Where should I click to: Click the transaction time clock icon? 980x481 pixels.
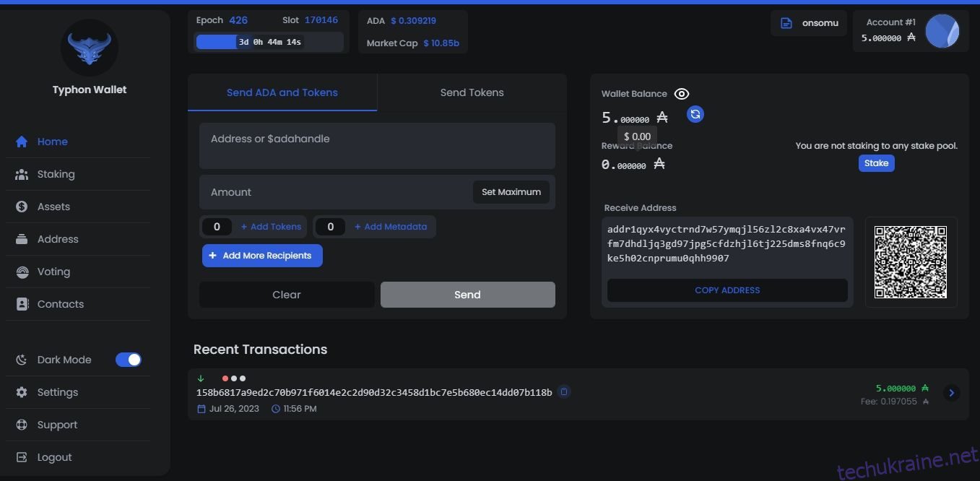pyautogui.click(x=276, y=409)
